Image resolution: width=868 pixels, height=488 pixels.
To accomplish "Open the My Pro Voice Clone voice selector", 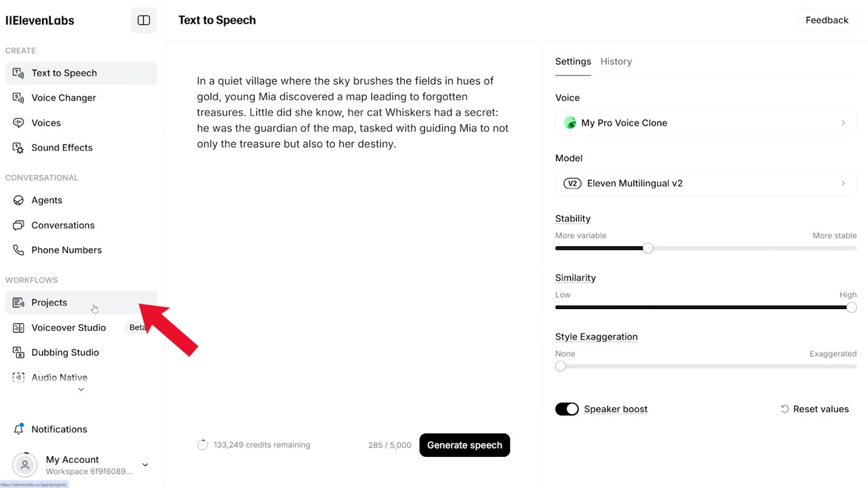I will point(705,123).
